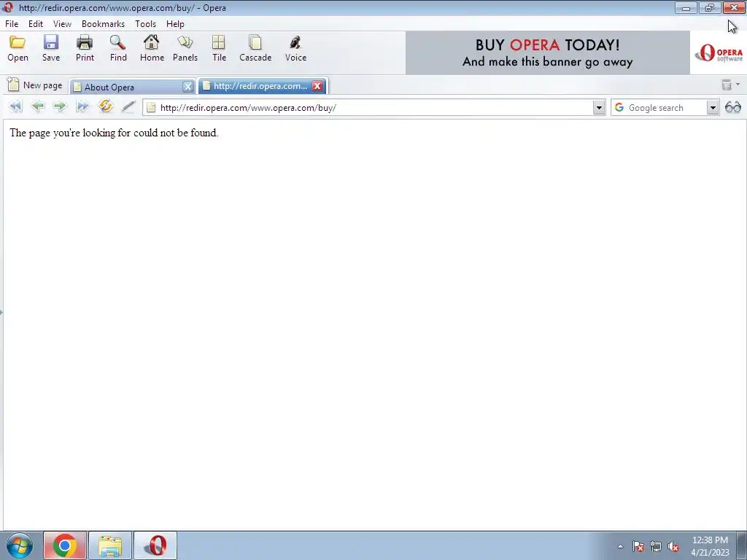747x560 pixels.
Task: Click the Opera Software logo
Action: tap(719, 52)
